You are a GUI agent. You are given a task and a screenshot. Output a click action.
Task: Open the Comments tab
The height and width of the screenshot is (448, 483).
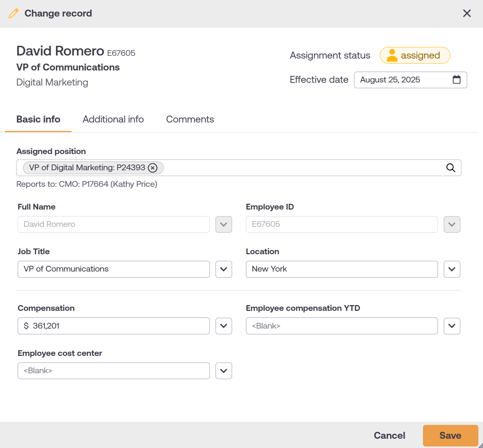[x=190, y=119]
